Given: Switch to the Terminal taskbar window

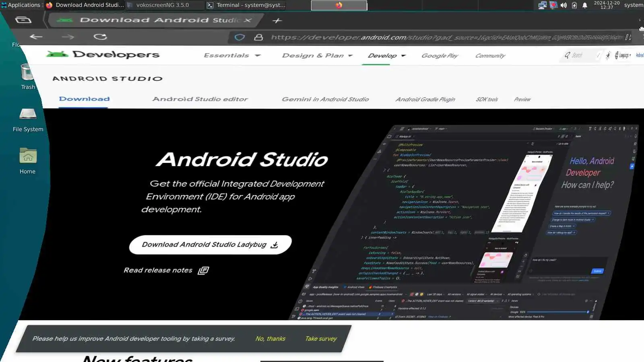Looking at the screenshot, I should [x=246, y=5].
